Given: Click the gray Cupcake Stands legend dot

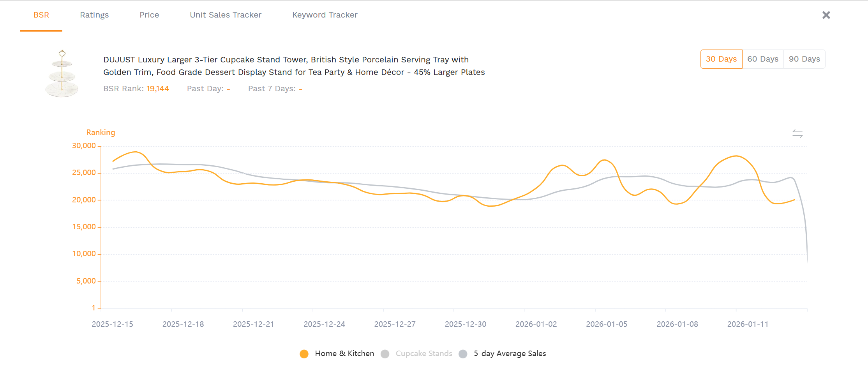Looking at the screenshot, I should 385,353.
